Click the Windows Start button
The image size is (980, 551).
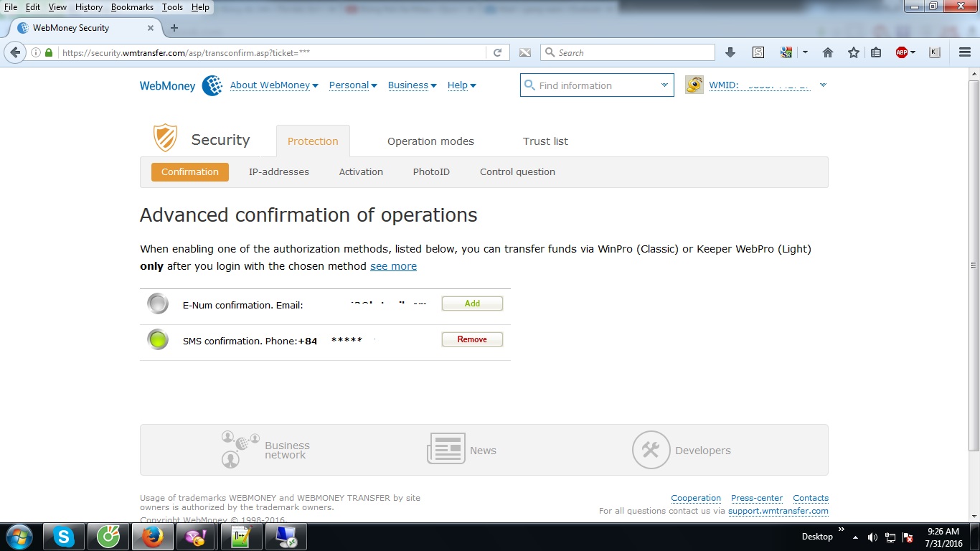tap(19, 537)
